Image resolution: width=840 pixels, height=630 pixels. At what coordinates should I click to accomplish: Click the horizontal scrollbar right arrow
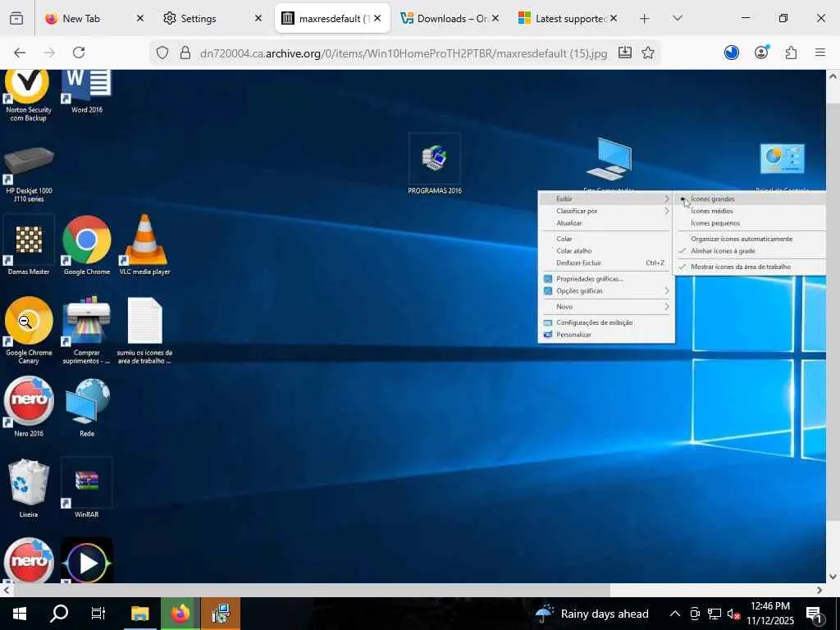tap(819, 591)
